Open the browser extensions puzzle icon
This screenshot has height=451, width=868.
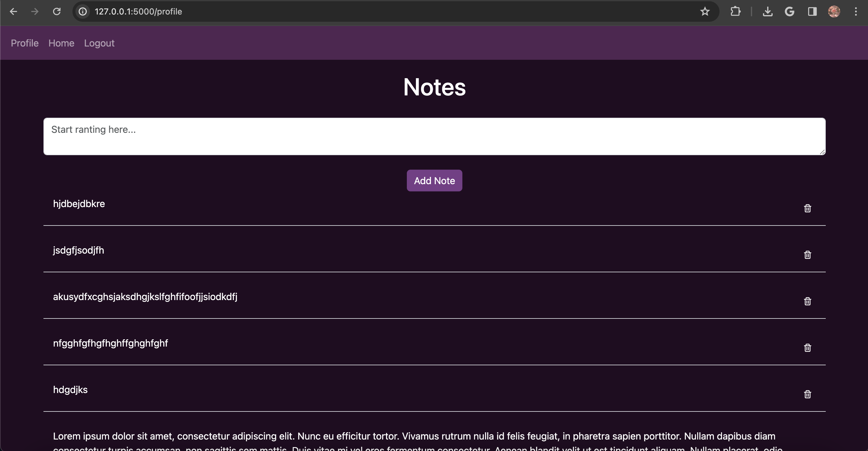pyautogui.click(x=735, y=12)
